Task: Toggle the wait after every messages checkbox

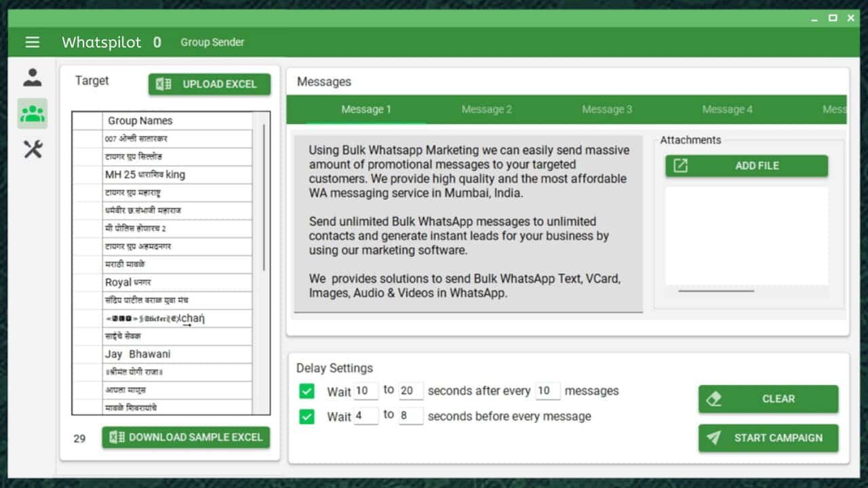Action: [307, 391]
